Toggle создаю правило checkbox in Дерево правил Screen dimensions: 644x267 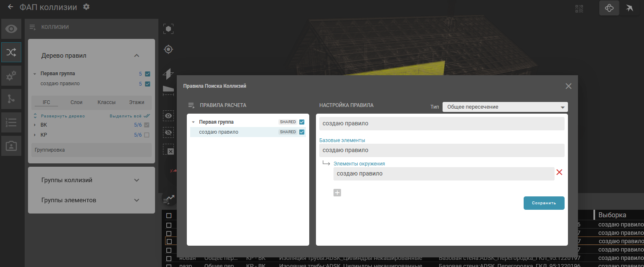pyautogui.click(x=147, y=84)
